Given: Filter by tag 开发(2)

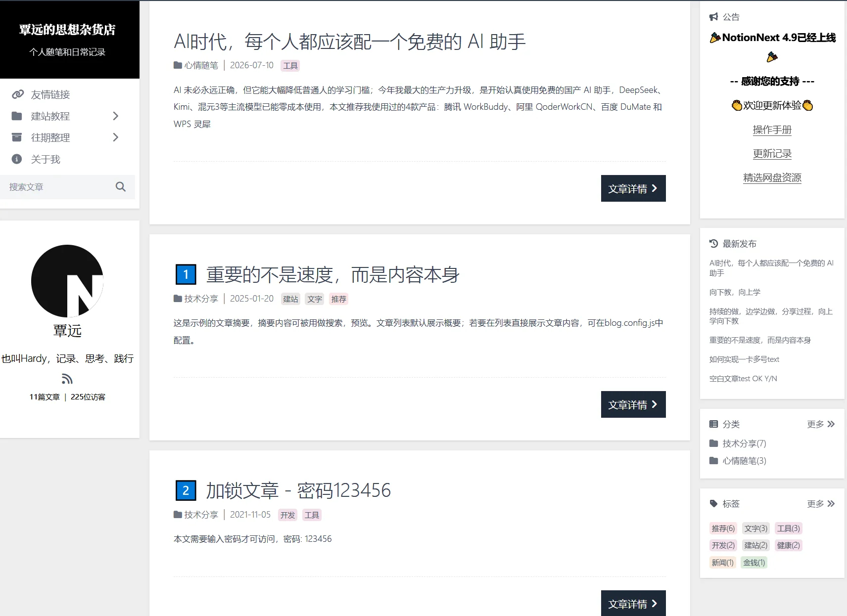Looking at the screenshot, I should [x=723, y=545].
